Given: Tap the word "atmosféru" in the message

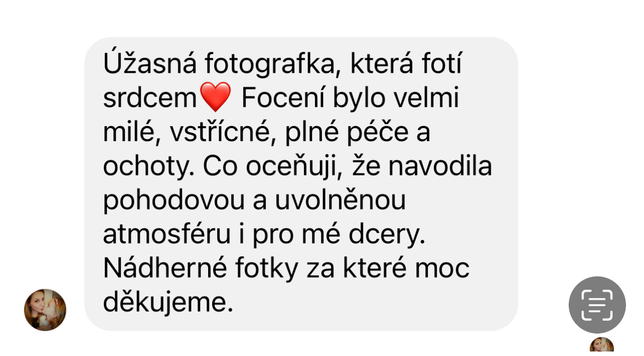Looking at the screenshot, I should tap(167, 234).
